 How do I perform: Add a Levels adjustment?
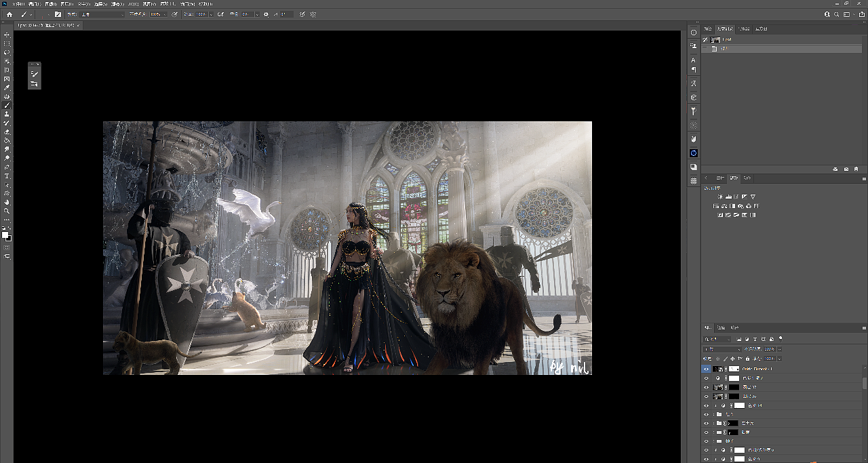[728, 197]
